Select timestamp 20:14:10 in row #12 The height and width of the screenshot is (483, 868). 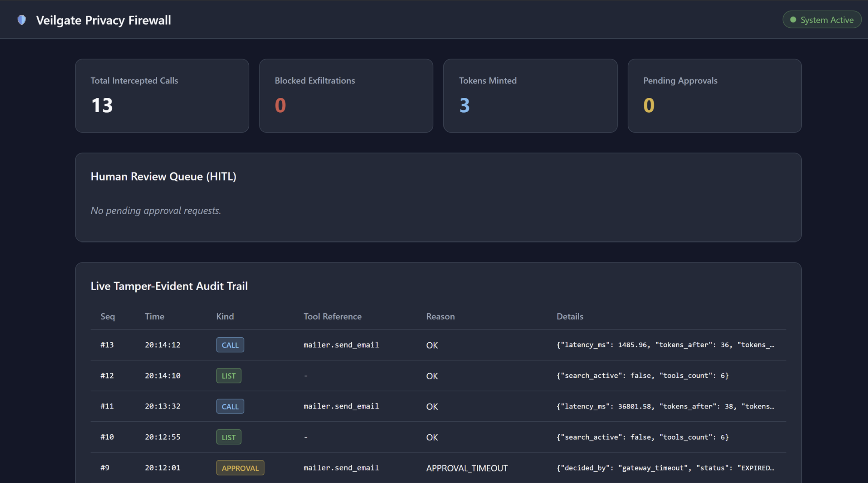[163, 376]
